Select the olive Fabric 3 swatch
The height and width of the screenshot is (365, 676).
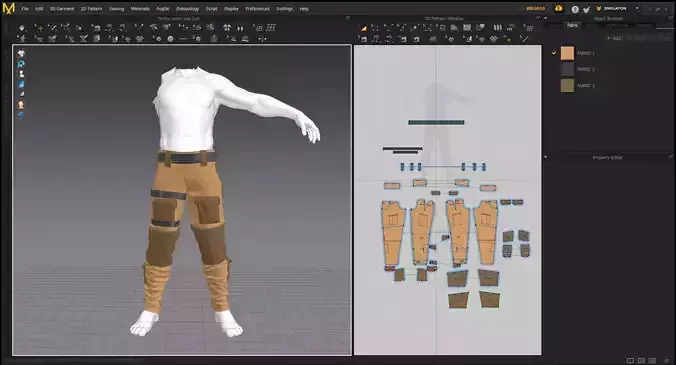click(x=567, y=85)
